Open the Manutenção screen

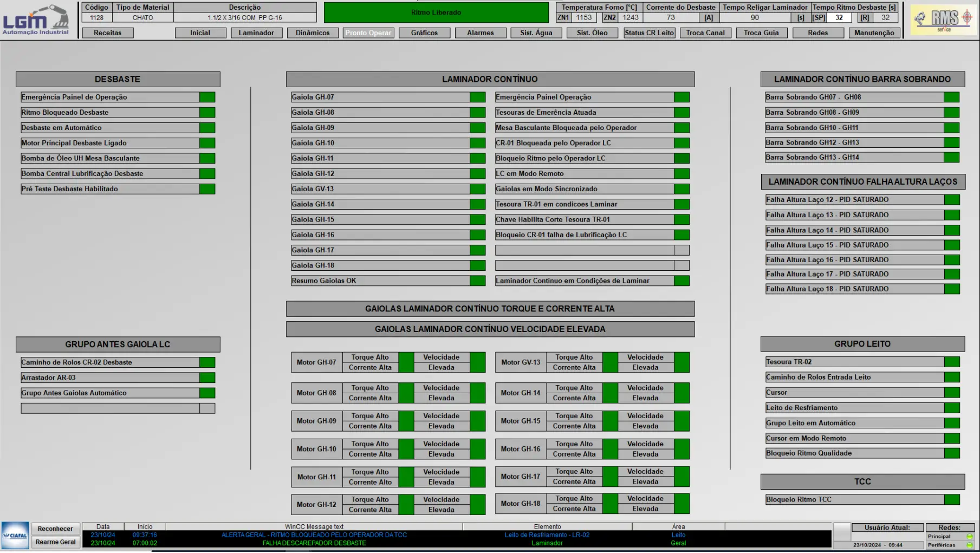click(874, 32)
